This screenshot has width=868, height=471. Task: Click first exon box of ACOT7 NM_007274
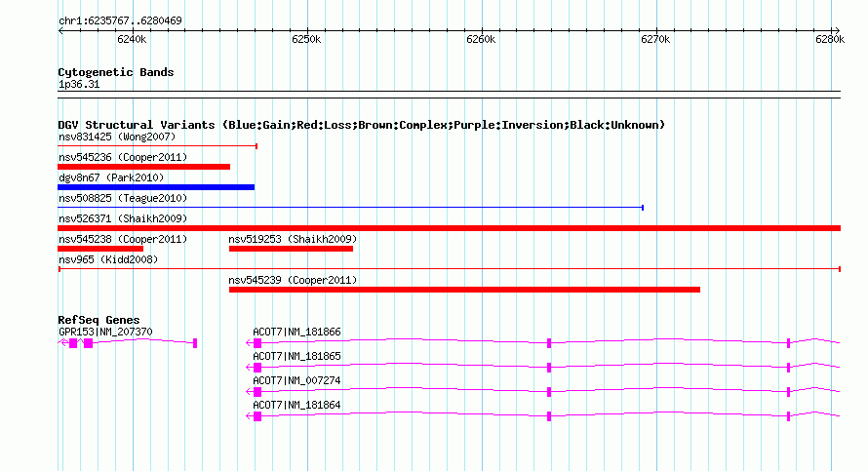point(257,392)
